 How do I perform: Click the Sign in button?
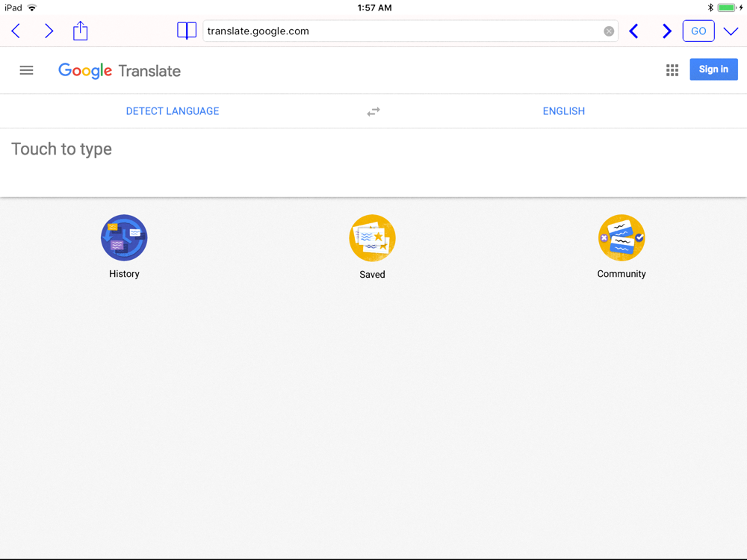coord(713,69)
